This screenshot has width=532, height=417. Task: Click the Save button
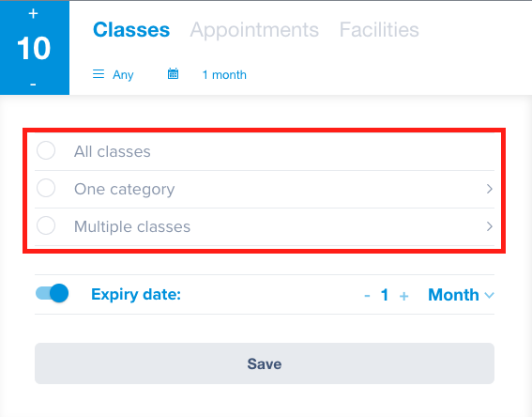click(x=265, y=363)
